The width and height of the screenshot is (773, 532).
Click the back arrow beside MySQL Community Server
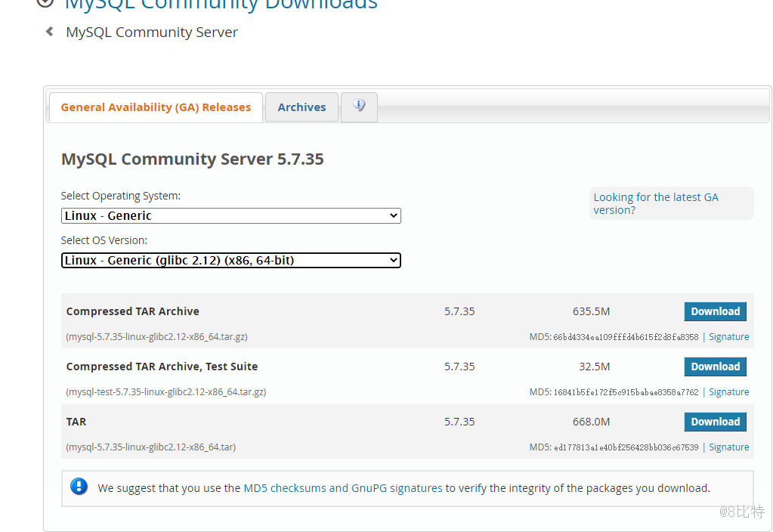[48, 32]
